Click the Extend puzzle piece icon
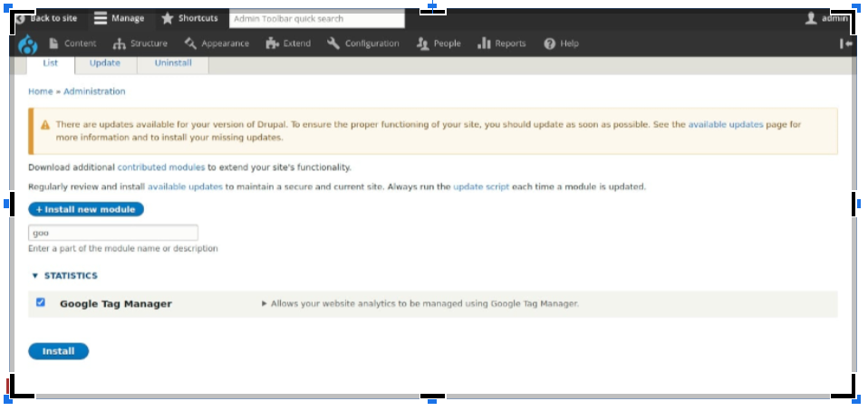This screenshot has width=868, height=411. (272, 43)
